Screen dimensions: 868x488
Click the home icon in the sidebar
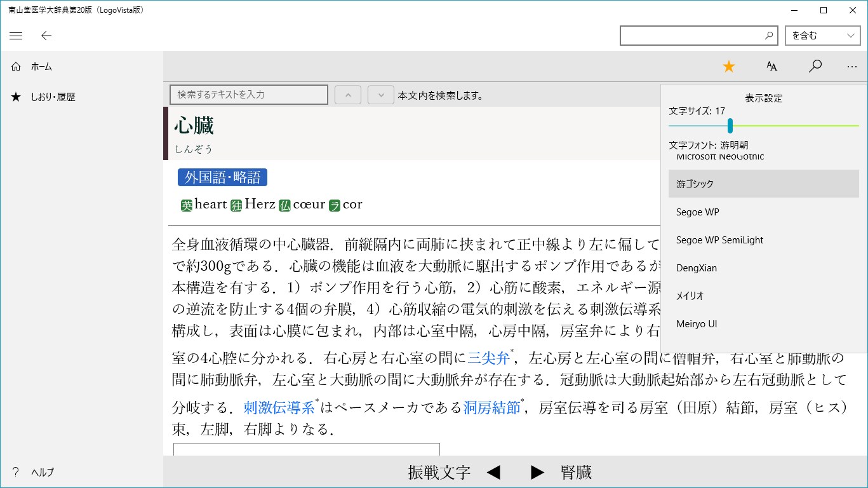pos(16,67)
